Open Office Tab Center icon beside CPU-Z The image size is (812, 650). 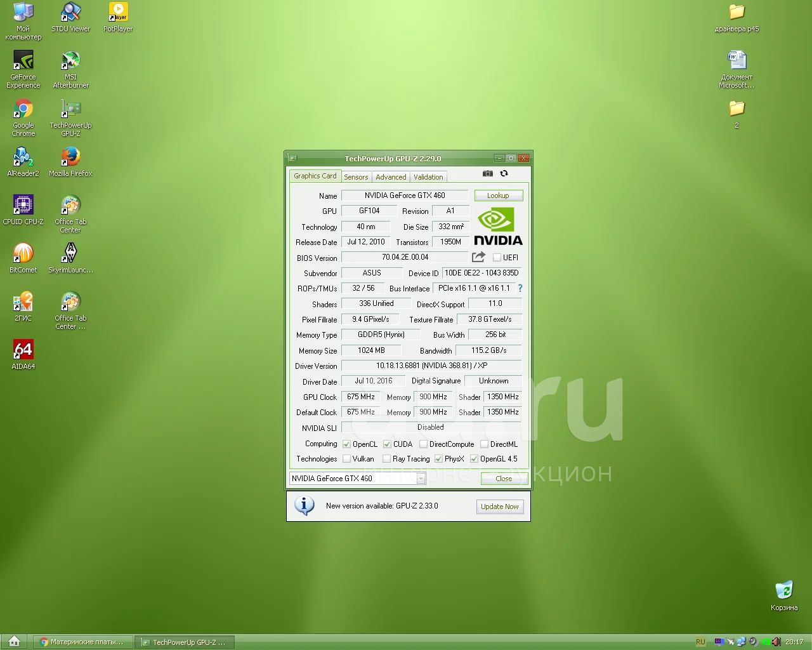tap(70, 214)
